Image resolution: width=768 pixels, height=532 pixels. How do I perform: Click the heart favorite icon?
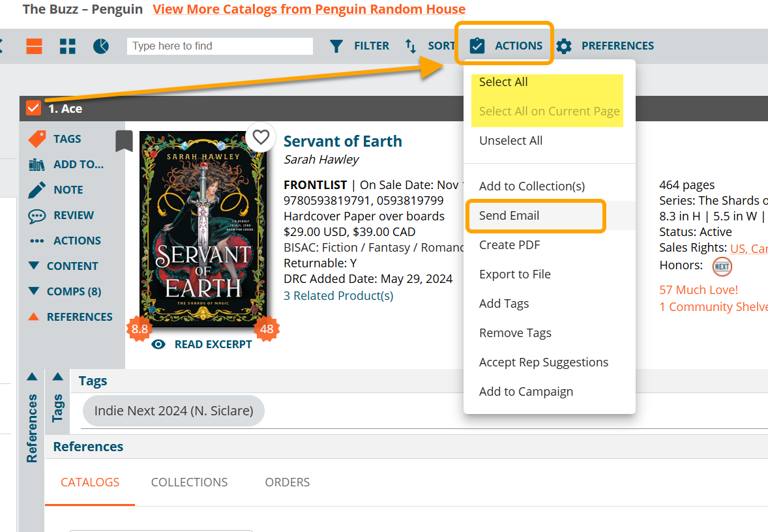[x=261, y=138]
